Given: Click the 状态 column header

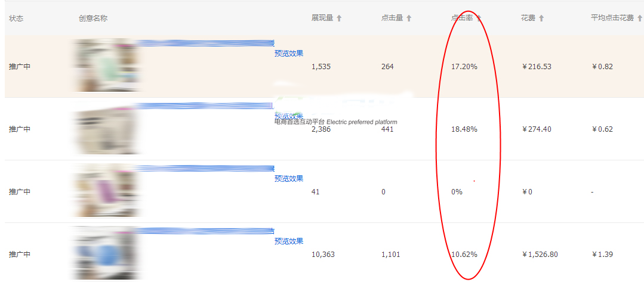Looking at the screenshot, I should pos(16,18).
